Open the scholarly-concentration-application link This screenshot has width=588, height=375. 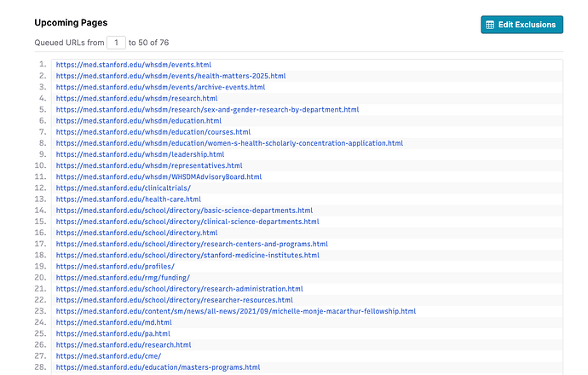[x=229, y=143]
